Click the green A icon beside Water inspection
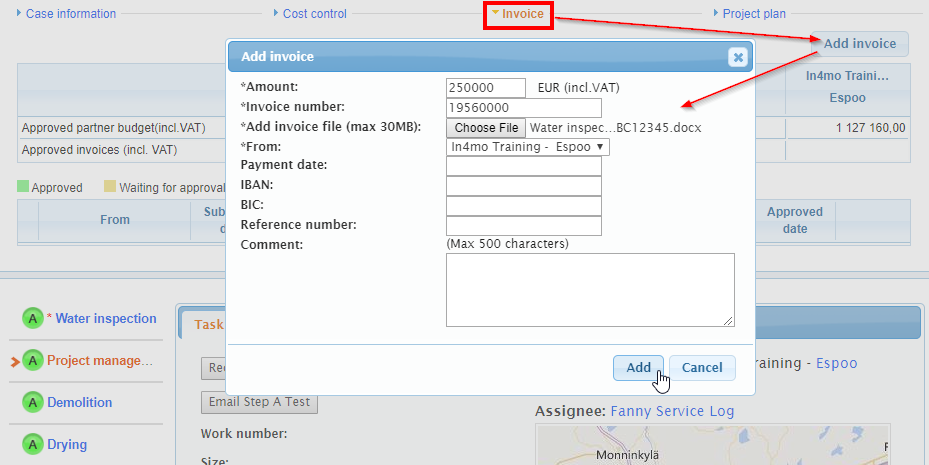929x465 pixels. point(33,319)
